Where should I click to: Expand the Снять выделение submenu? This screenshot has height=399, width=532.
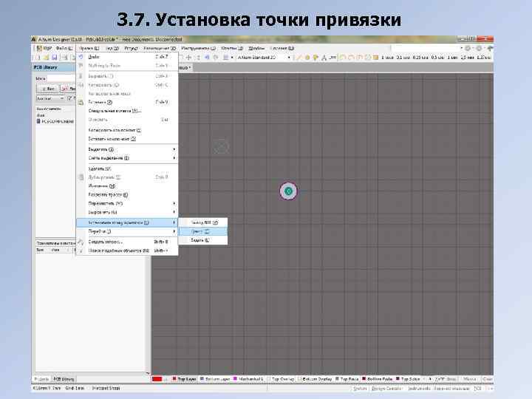(x=127, y=158)
